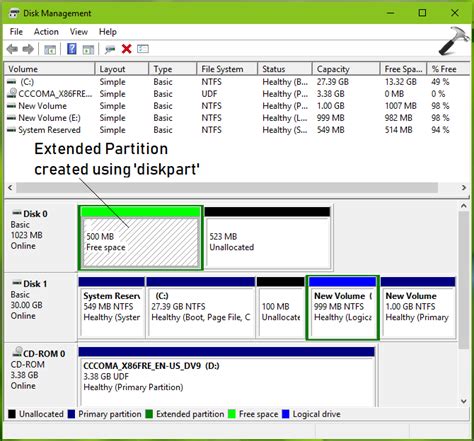
Task: Click the Show/Hide Console Tree icon
Action: click(50, 50)
